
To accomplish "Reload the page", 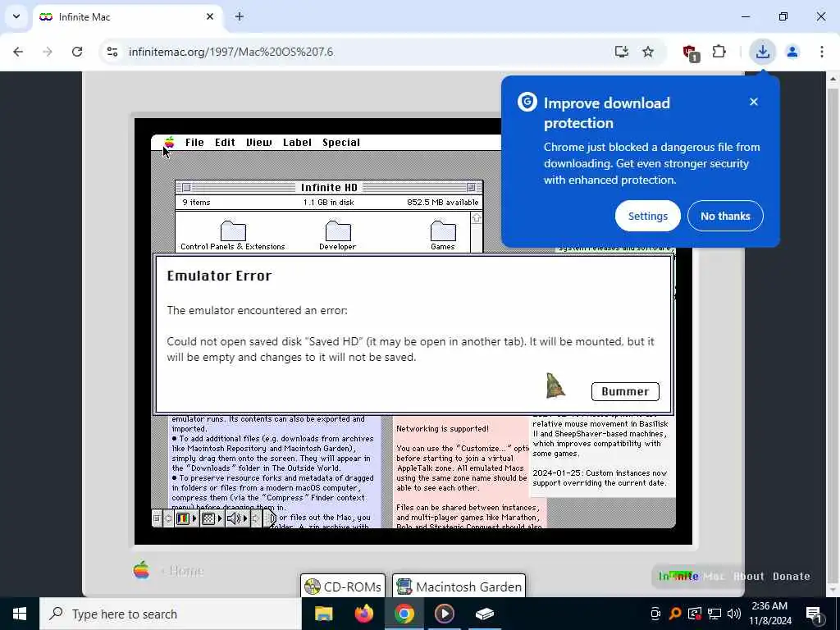I will 77,52.
